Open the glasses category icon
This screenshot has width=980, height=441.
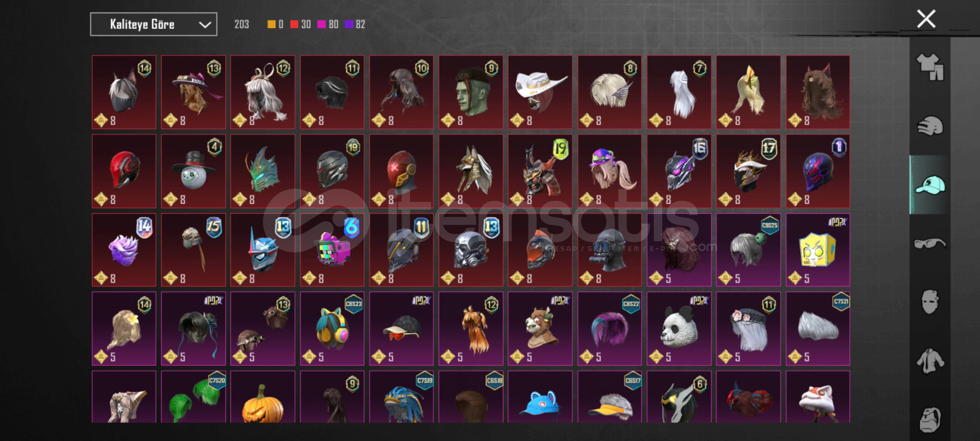[930, 244]
